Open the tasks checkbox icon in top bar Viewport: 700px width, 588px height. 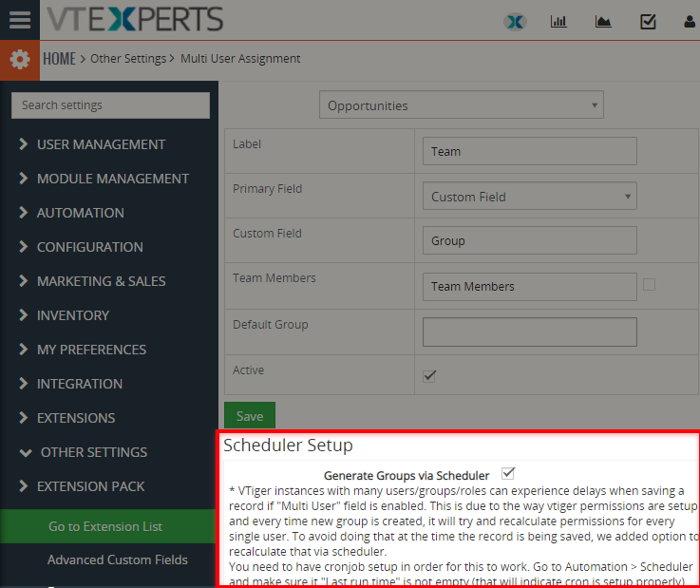[648, 22]
